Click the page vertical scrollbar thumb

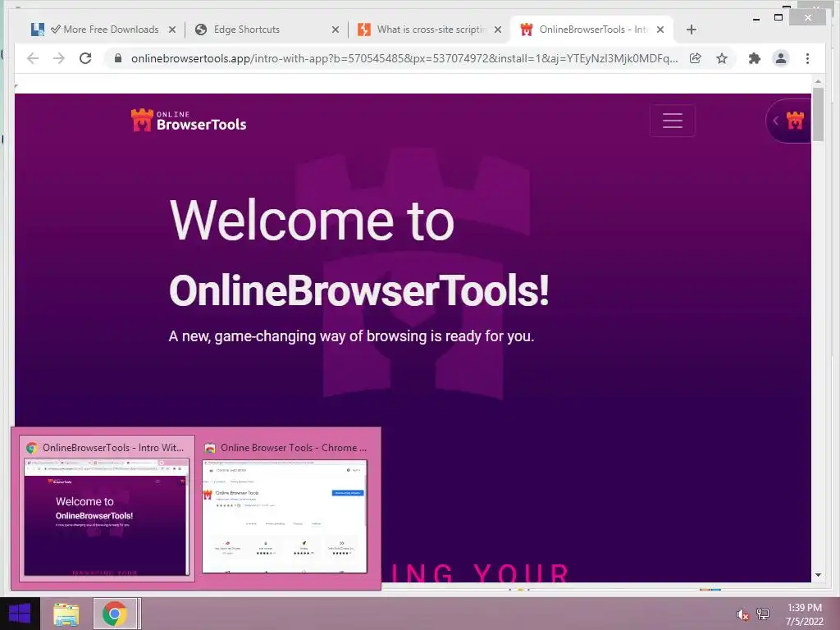[818, 114]
